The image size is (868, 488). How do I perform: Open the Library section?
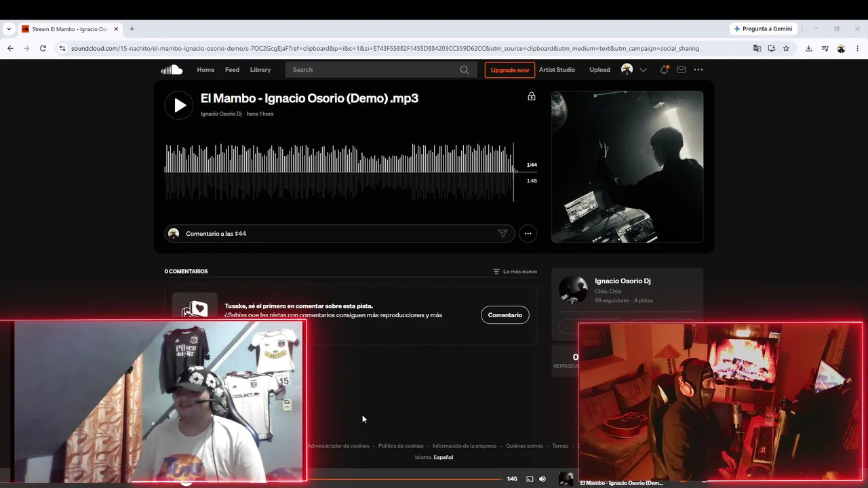tap(260, 70)
